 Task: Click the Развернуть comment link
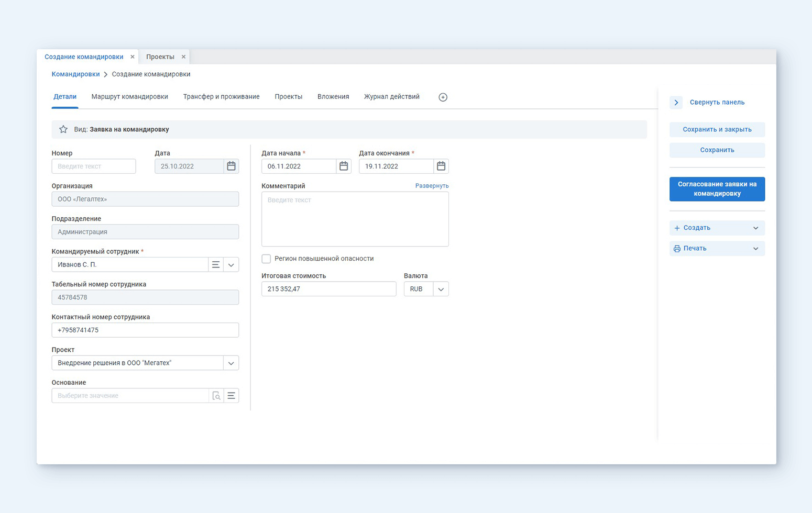click(432, 186)
